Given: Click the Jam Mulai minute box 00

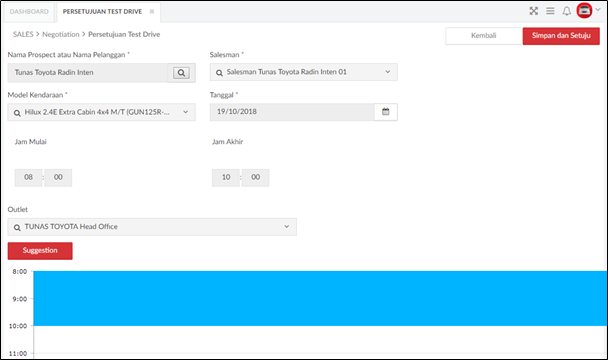Looking at the screenshot, I should [58, 177].
